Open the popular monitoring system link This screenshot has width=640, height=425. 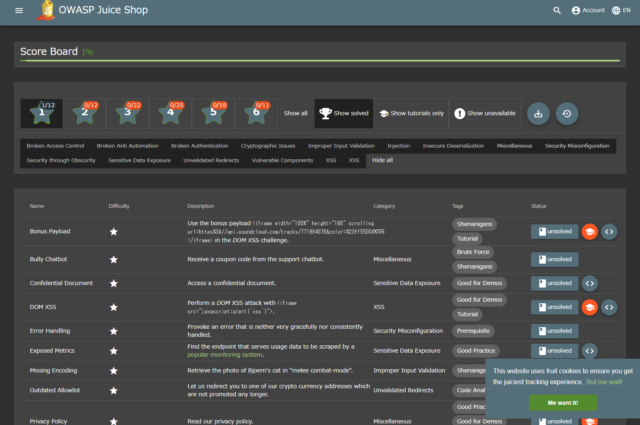click(x=225, y=355)
